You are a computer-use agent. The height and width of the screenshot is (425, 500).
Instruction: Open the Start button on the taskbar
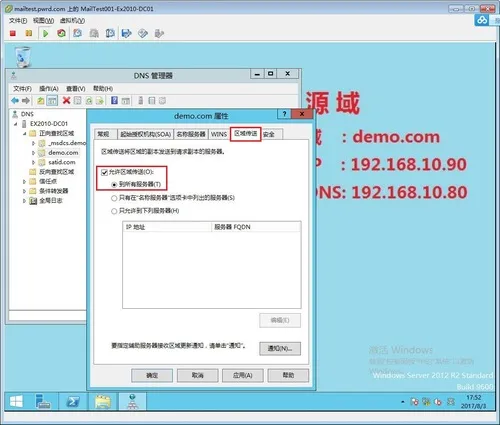pyautogui.click(x=16, y=402)
